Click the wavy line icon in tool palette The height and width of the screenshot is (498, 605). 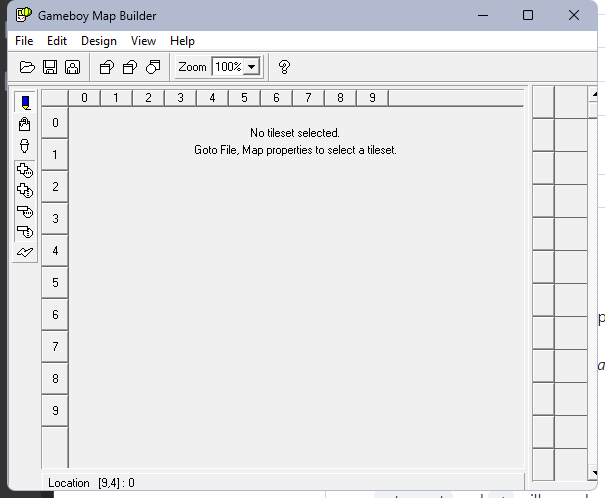(25, 251)
